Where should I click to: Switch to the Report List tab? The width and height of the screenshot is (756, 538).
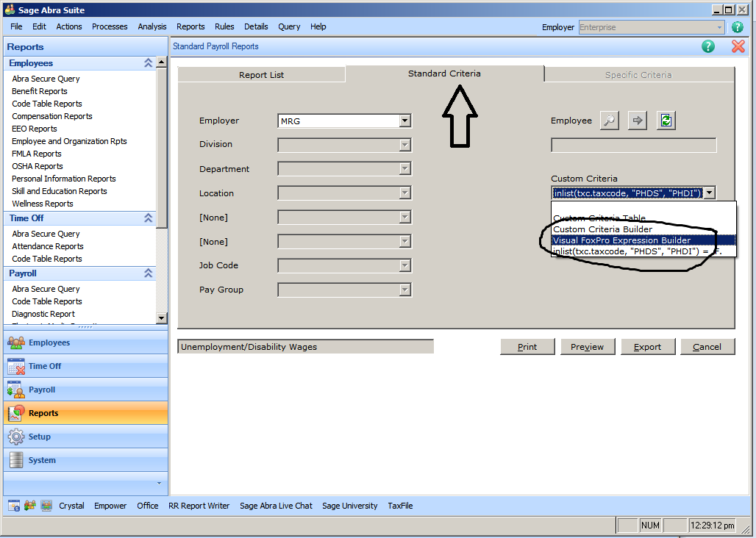click(x=261, y=75)
